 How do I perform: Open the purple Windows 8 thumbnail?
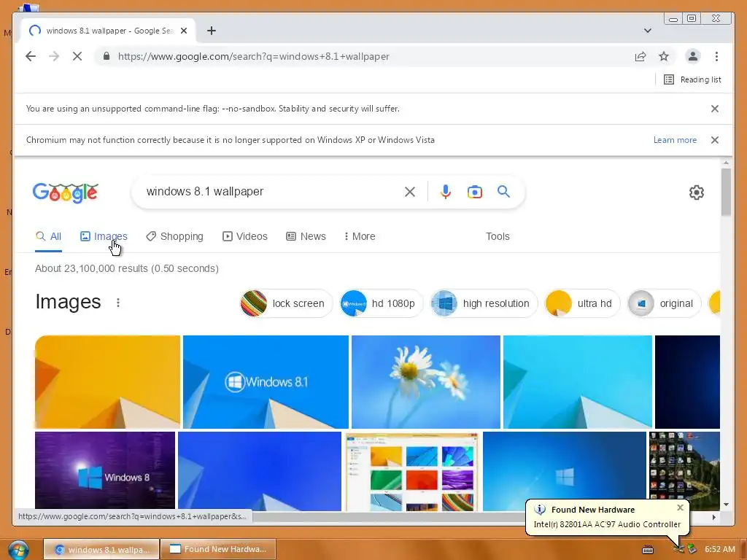105,471
